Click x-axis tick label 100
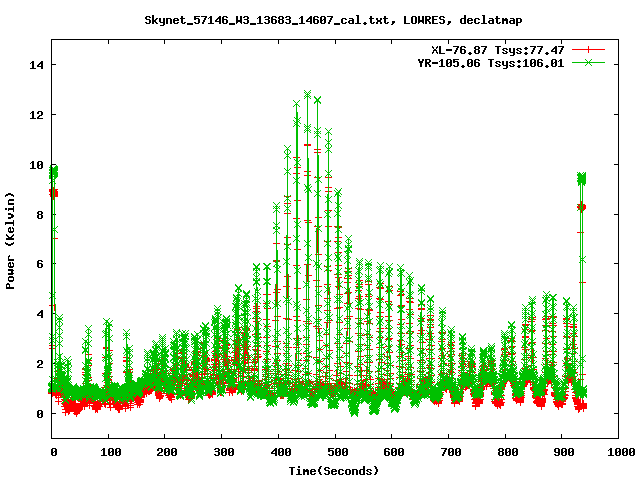Screen dimensions: 640x480 (x=111, y=452)
